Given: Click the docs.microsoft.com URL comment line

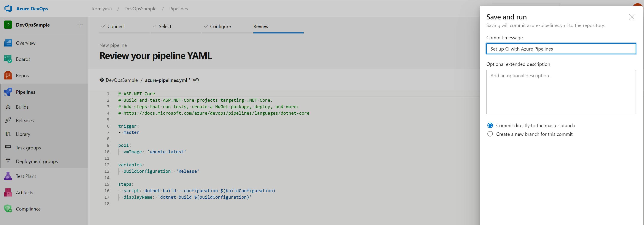Looking at the screenshot, I should [214, 113].
